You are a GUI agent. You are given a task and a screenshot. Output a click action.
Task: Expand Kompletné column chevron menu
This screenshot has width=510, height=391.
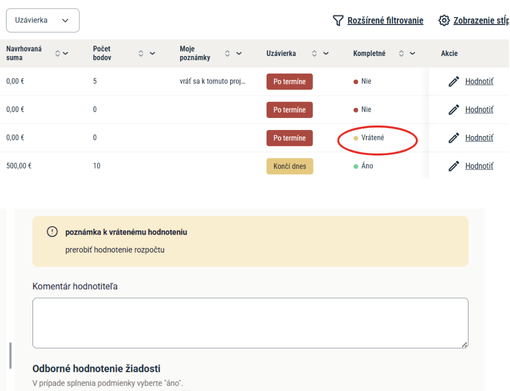(412, 53)
